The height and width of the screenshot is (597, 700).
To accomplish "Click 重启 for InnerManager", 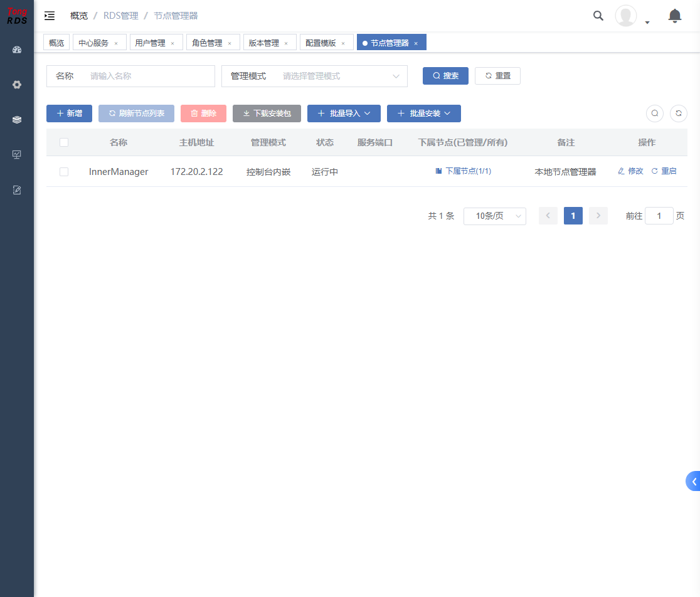I will tap(664, 171).
